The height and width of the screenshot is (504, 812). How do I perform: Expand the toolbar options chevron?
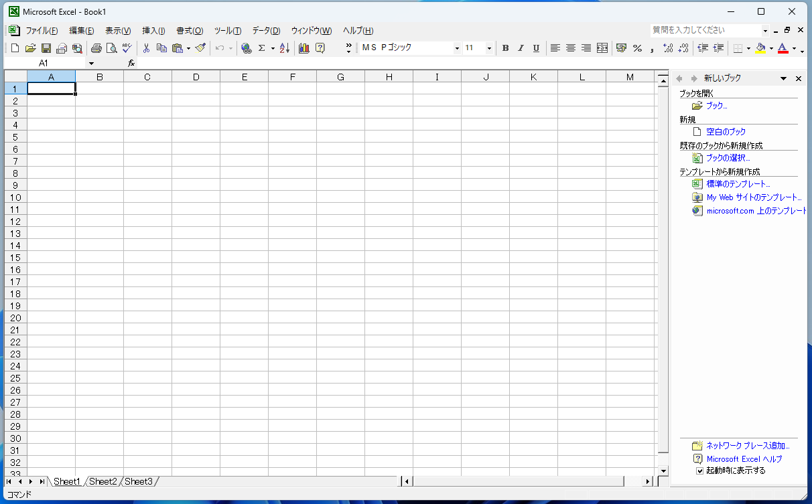[348, 48]
